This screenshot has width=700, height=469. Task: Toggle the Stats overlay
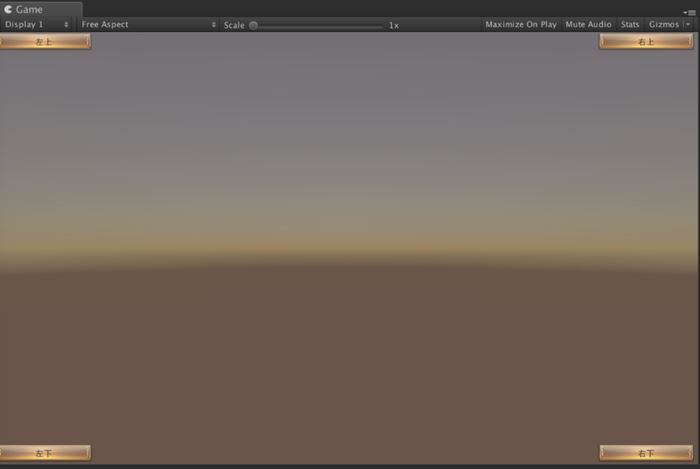pos(630,24)
